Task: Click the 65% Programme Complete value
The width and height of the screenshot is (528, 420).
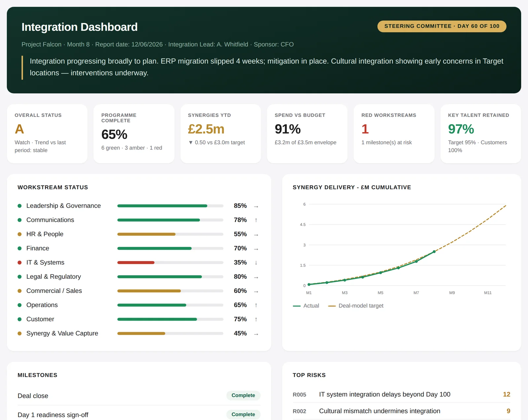Action: pyautogui.click(x=114, y=134)
